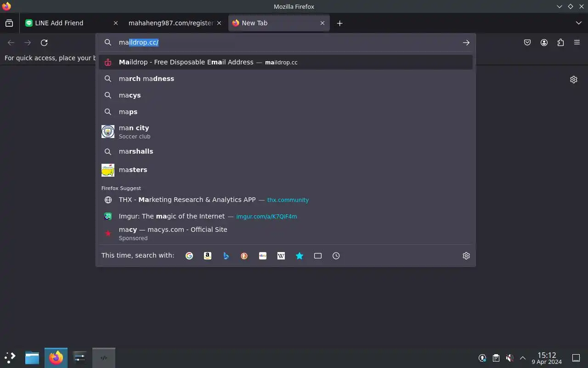Open the Firefox hamburger application menu
Viewport: 588px width, 368px height.
[577, 42]
